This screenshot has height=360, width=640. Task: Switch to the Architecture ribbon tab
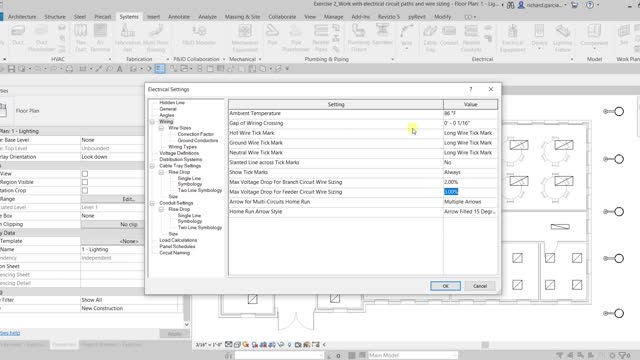coord(22,17)
